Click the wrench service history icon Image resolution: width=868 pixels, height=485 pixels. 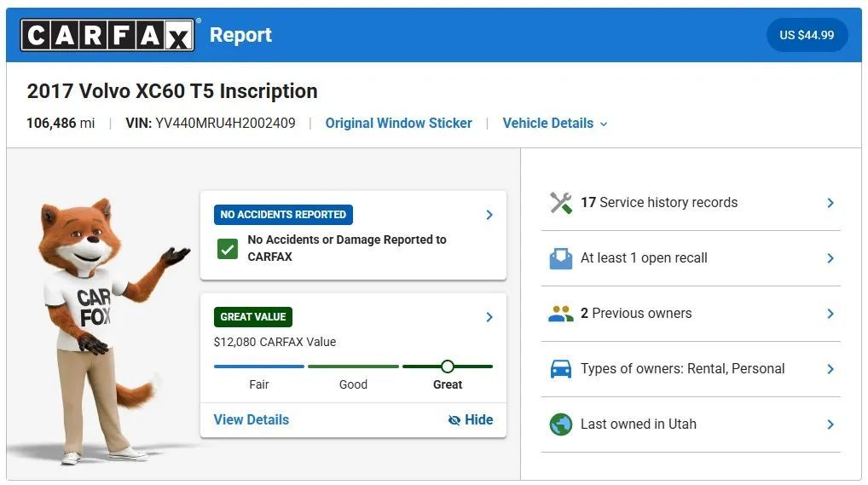pos(560,203)
